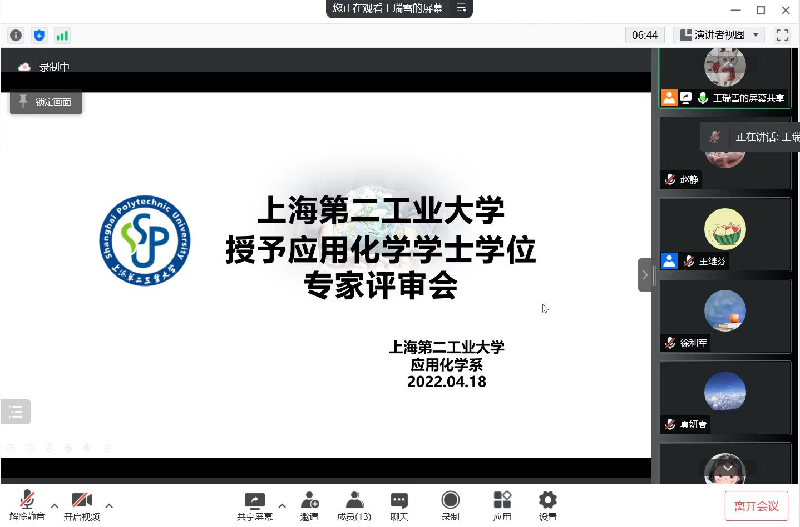Expand audio options arrow beside microphone
Viewport: 800px width, 527px height.
tap(54, 504)
